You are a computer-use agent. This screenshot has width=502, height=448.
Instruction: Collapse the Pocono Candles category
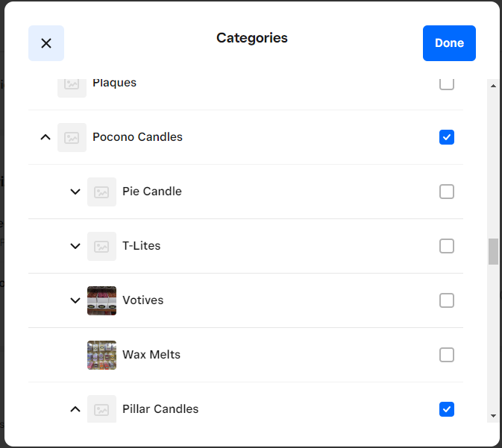46,137
